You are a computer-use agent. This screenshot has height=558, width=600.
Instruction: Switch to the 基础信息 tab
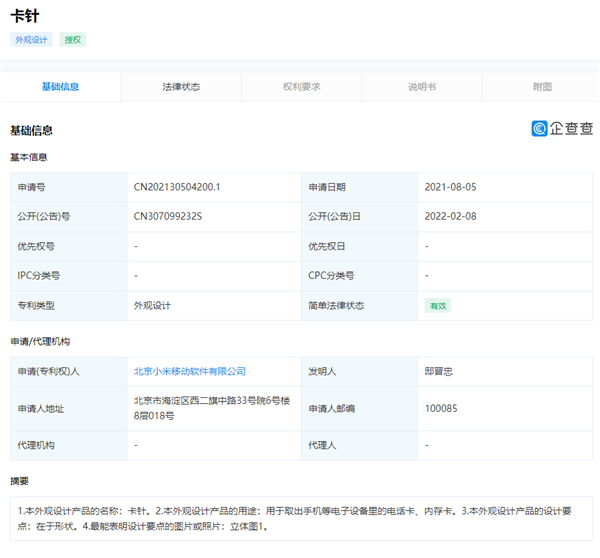click(60, 87)
